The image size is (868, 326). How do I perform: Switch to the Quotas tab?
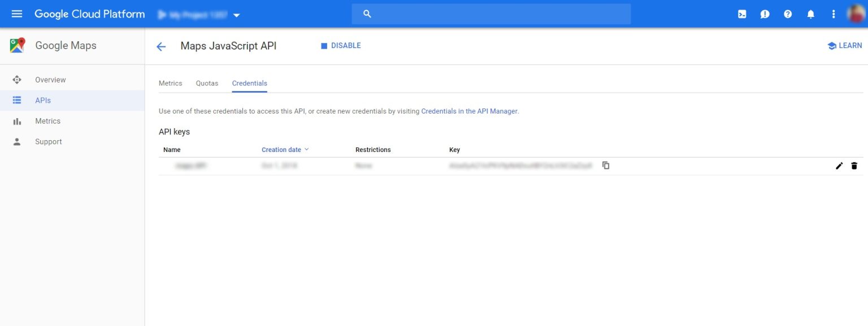pos(207,83)
